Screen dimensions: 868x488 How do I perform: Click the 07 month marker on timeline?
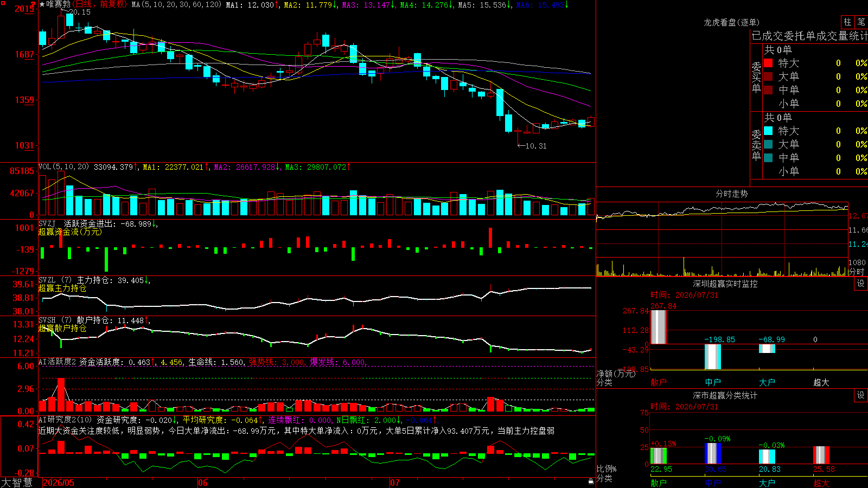pyautogui.click(x=394, y=483)
